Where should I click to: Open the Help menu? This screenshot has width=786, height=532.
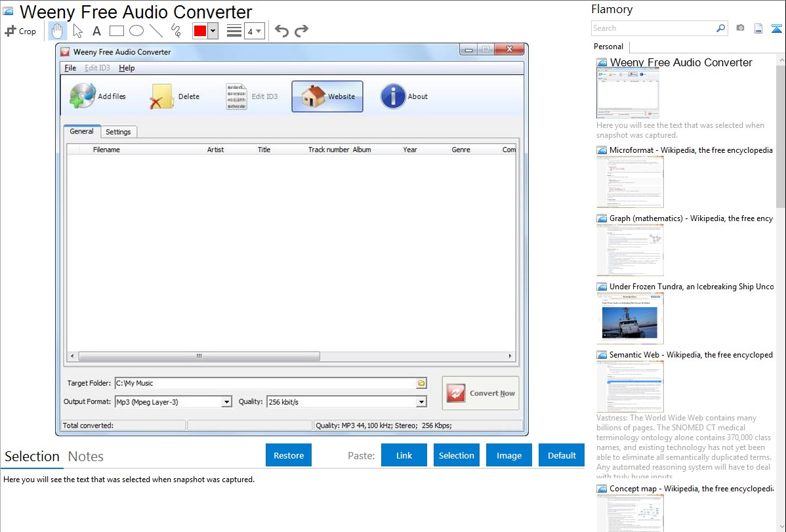coord(127,68)
